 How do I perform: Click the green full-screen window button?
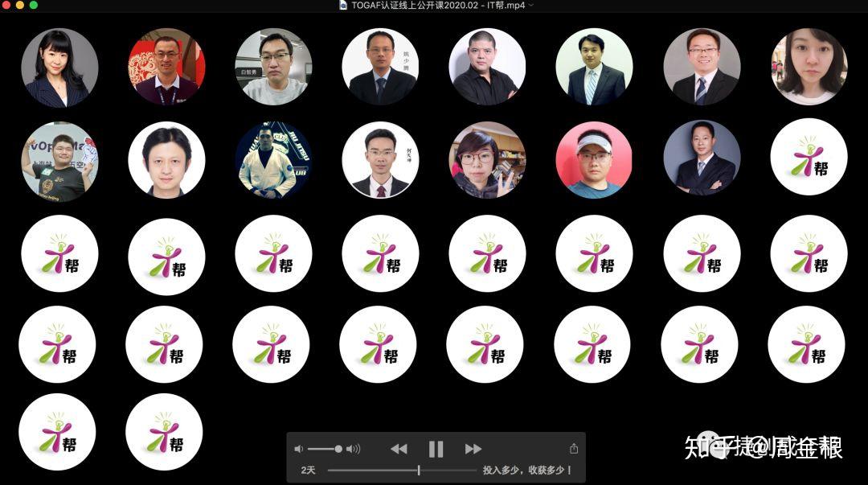(x=33, y=5)
